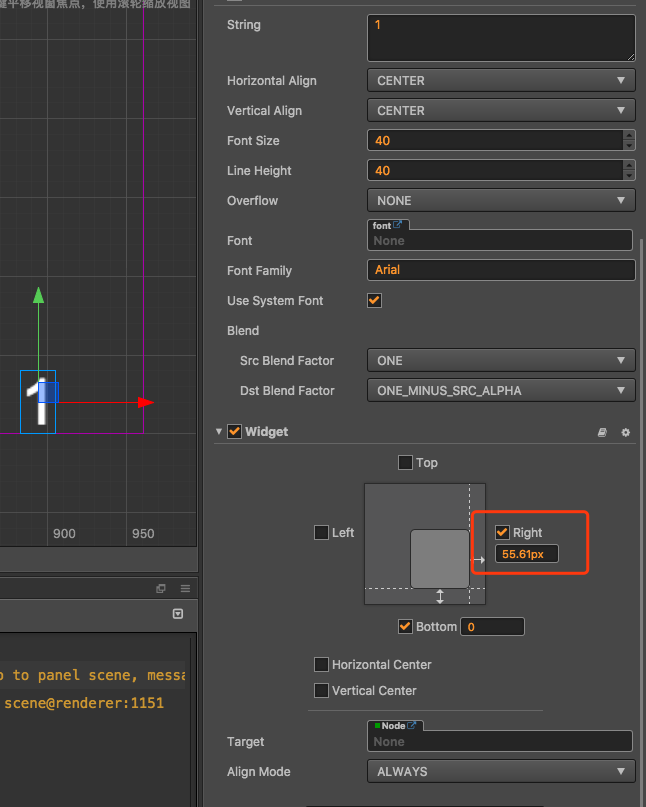
Task: Increase Font Size with up stepper
Action: coord(628,135)
